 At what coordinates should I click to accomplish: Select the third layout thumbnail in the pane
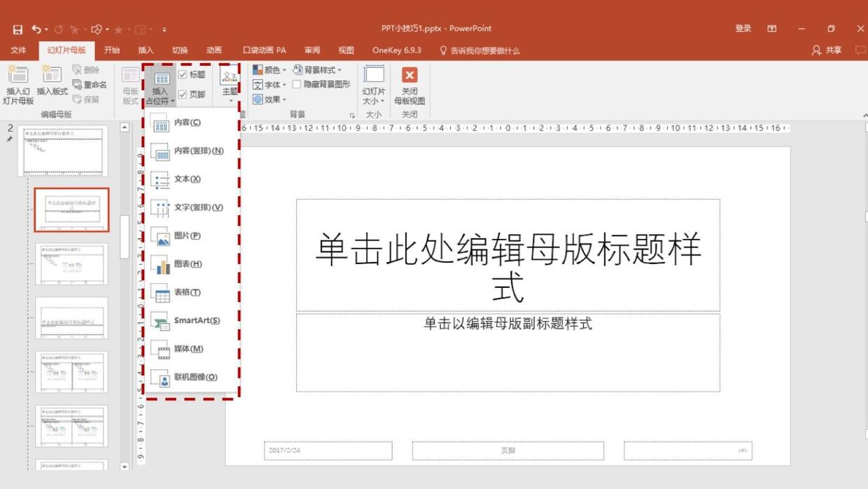click(71, 317)
